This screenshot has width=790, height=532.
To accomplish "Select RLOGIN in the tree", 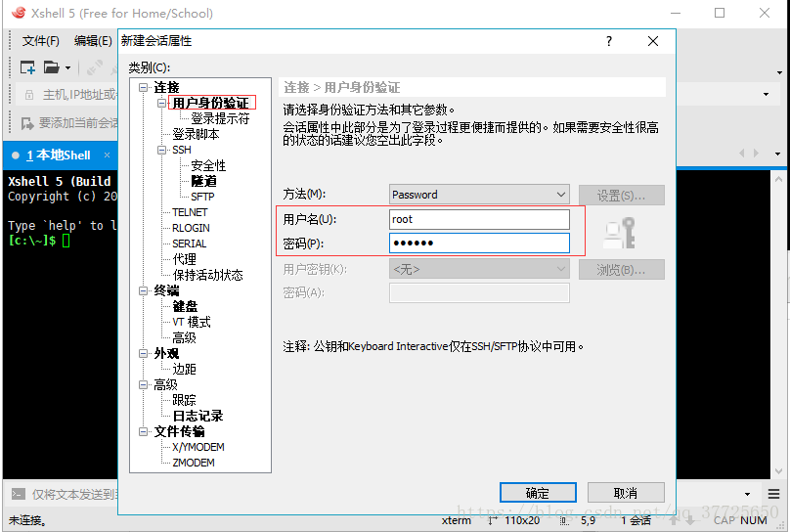I will click(x=191, y=228).
